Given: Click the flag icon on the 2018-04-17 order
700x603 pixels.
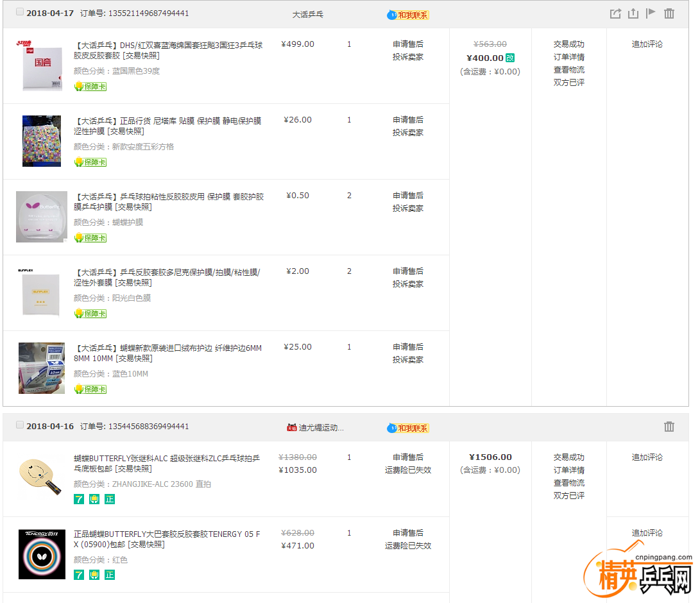Looking at the screenshot, I should point(651,13).
